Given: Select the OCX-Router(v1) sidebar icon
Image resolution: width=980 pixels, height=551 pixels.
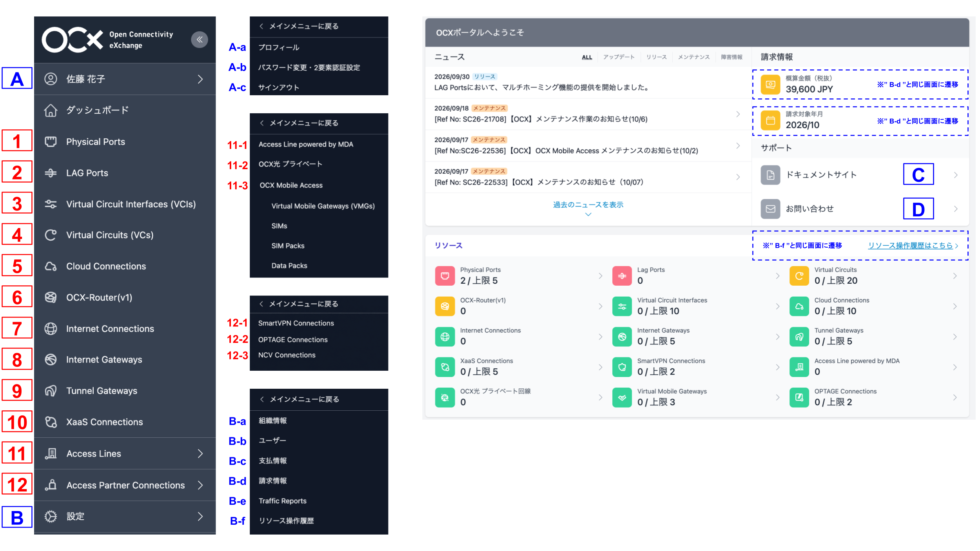Looking at the screenshot, I should coord(51,297).
